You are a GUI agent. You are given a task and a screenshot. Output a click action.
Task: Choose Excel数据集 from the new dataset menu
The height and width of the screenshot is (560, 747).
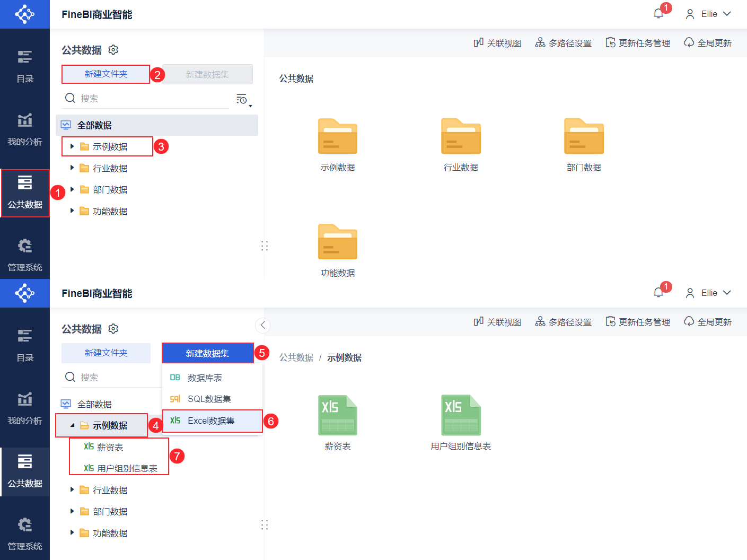(212, 421)
